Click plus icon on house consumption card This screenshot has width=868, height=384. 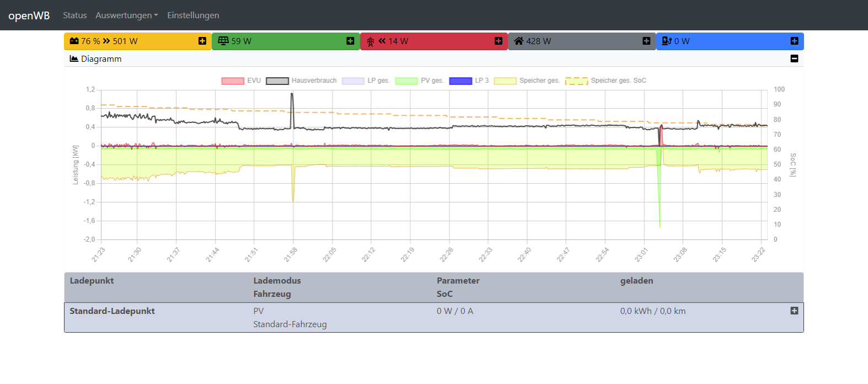coord(646,41)
